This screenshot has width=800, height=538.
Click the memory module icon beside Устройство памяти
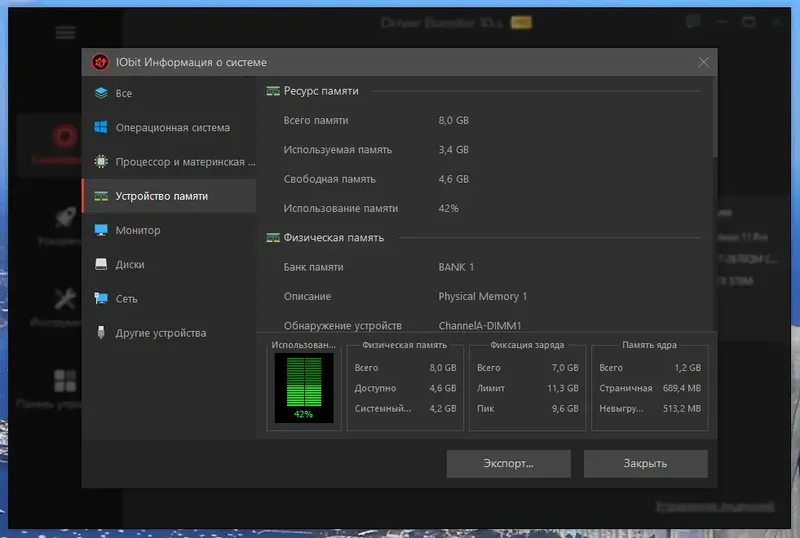pos(101,196)
